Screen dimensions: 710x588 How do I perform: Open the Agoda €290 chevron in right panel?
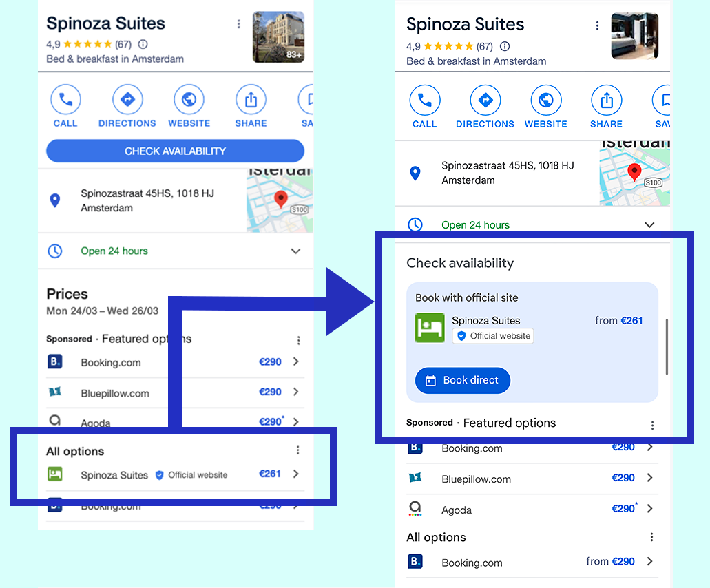pyautogui.click(x=649, y=509)
